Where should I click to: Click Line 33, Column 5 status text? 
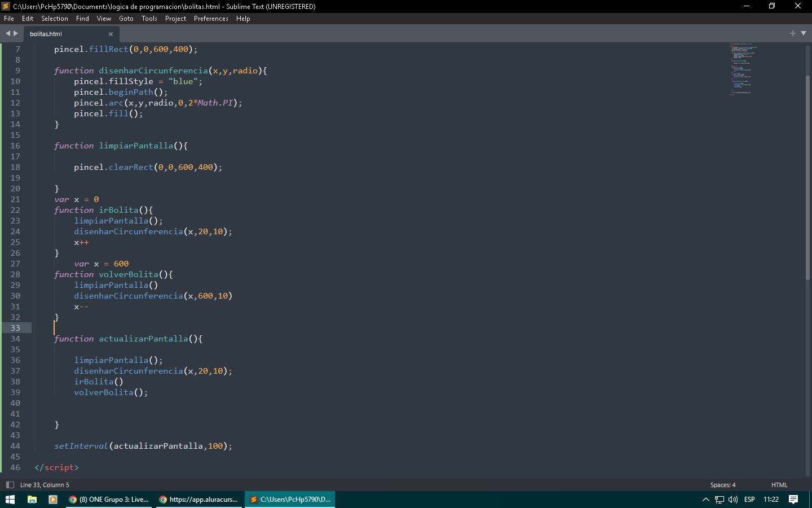coord(45,485)
